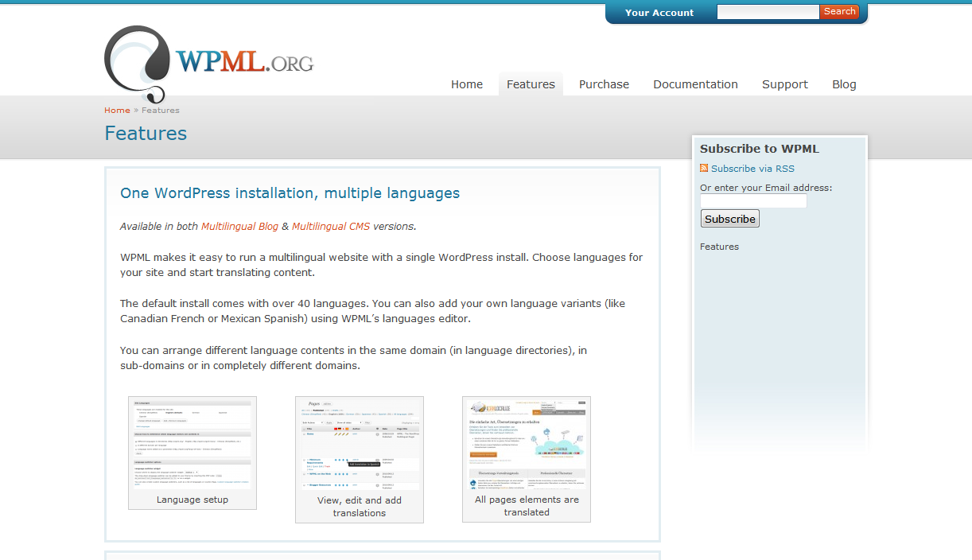Follow the Multilingual CMS link
The image size is (972, 560).
[330, 227]
